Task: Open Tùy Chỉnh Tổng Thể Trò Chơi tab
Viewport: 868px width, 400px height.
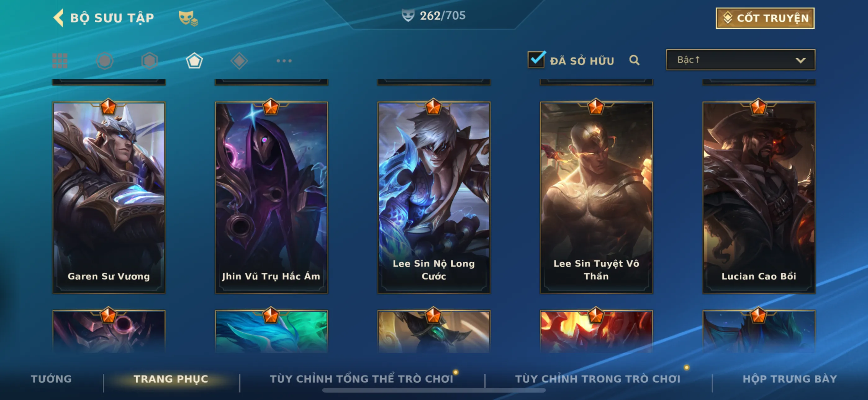Action: pyautogui.click(x=362, y=379)
